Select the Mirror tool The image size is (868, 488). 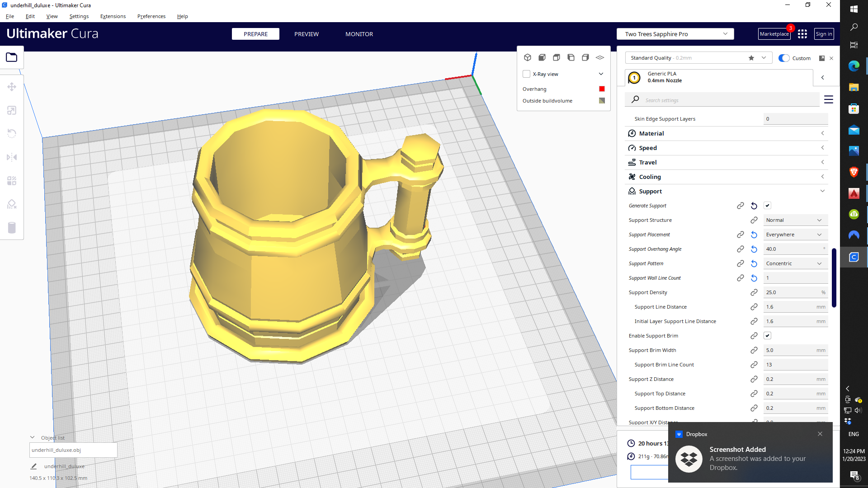point(12,157)
